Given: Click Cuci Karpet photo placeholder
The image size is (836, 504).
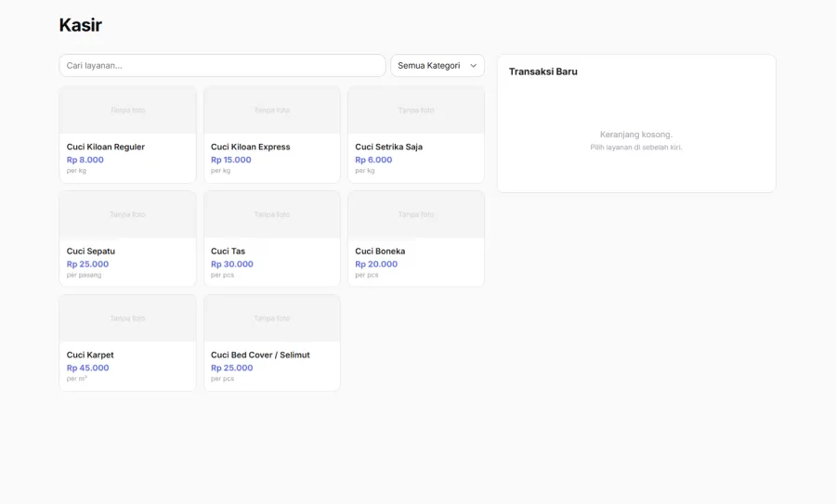Looking at the screenshot, I should point(127,318).
